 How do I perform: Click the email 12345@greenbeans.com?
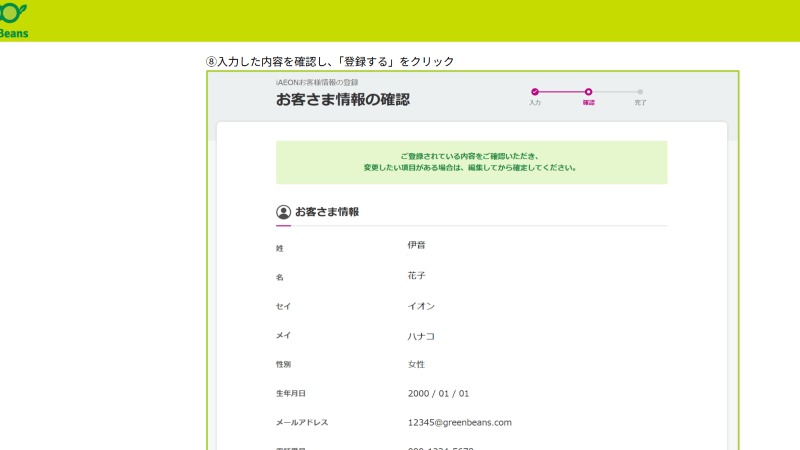point(460,422)
